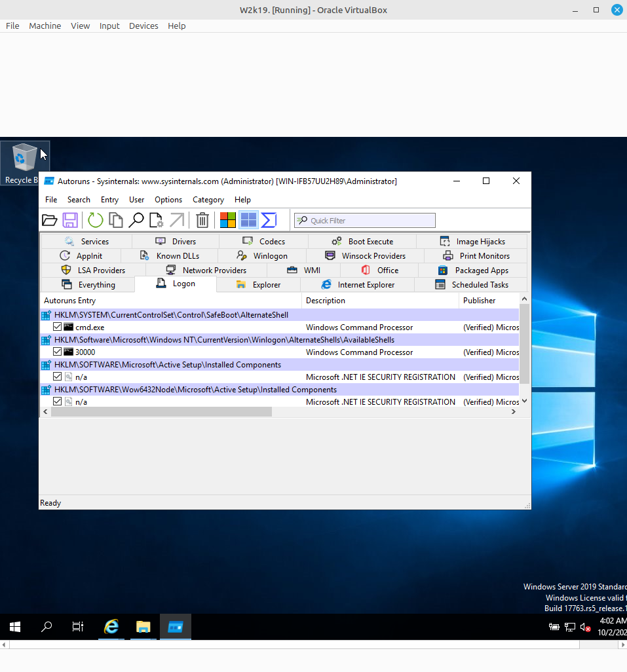Click the Sigma toolbar icon

(x=269, y=220)
